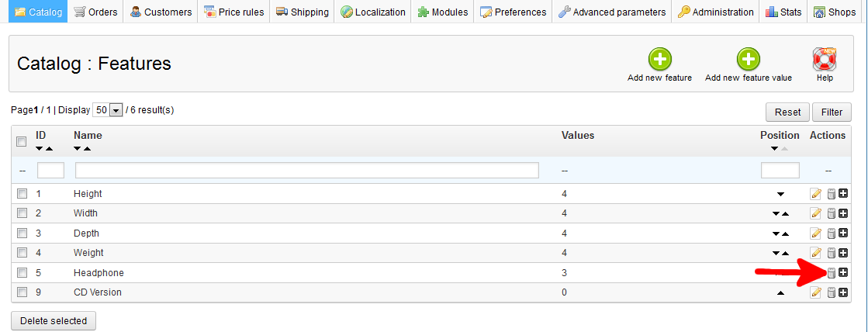This screenshot has width=868, height=332.
Task: Tick the checkbox for the Height row
Action: pos(22,194)
